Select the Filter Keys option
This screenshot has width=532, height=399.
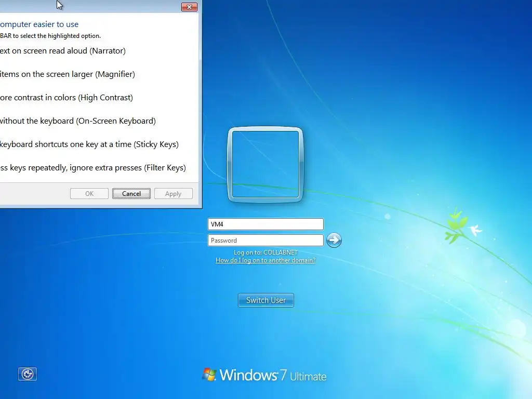point(93,168)
